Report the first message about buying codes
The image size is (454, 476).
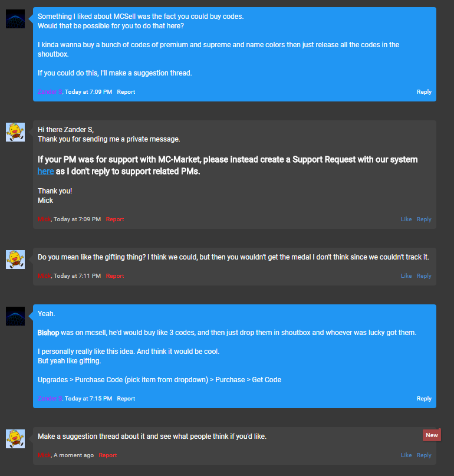126,92
